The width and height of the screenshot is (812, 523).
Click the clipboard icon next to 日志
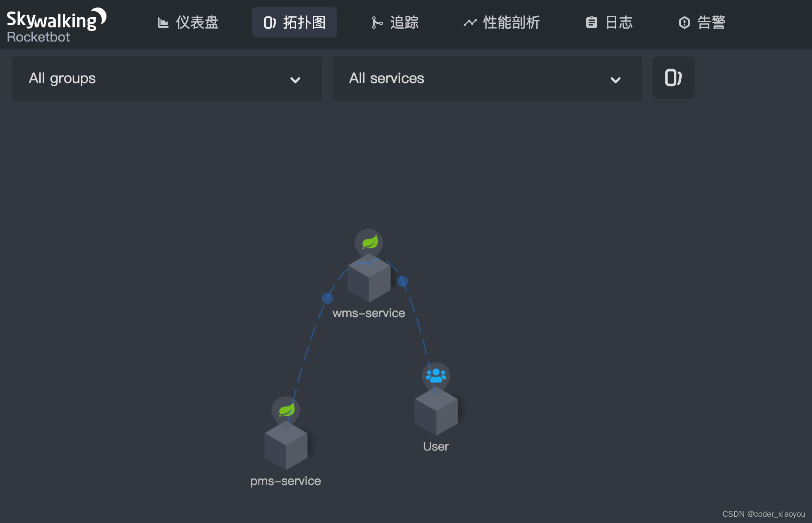coord(591,22)
